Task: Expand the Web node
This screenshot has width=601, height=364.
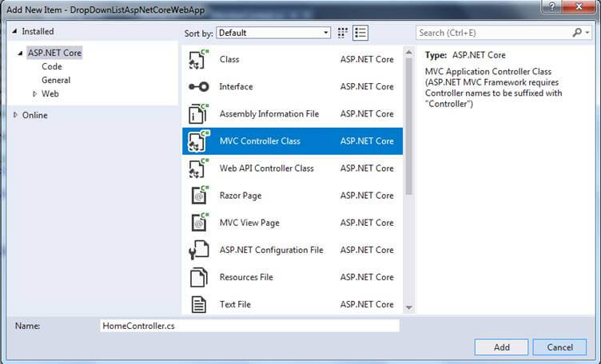Action: 35,93
